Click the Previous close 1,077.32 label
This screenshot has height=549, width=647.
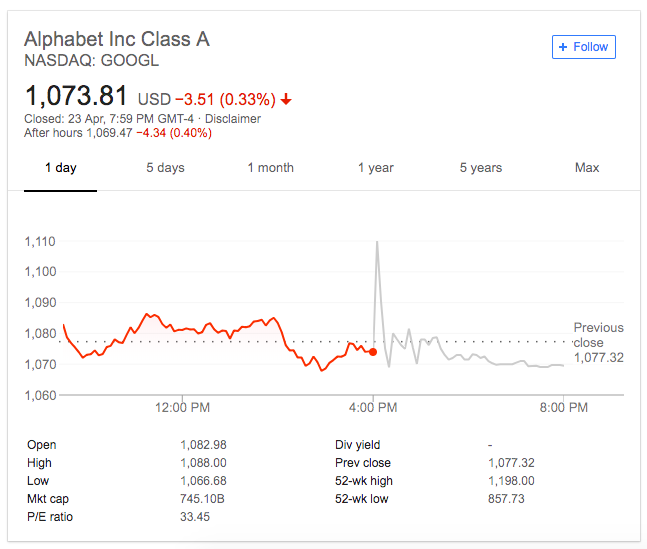(599, 343)
